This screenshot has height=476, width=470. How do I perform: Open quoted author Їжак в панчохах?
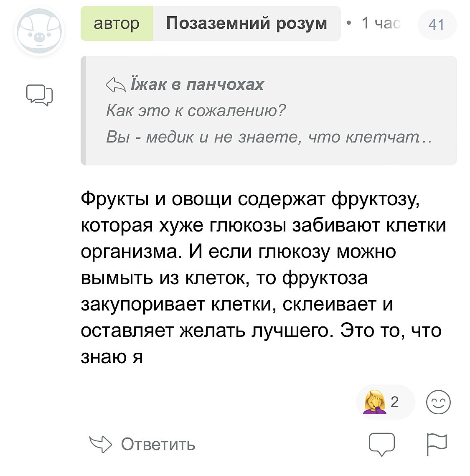click(197, 85)
